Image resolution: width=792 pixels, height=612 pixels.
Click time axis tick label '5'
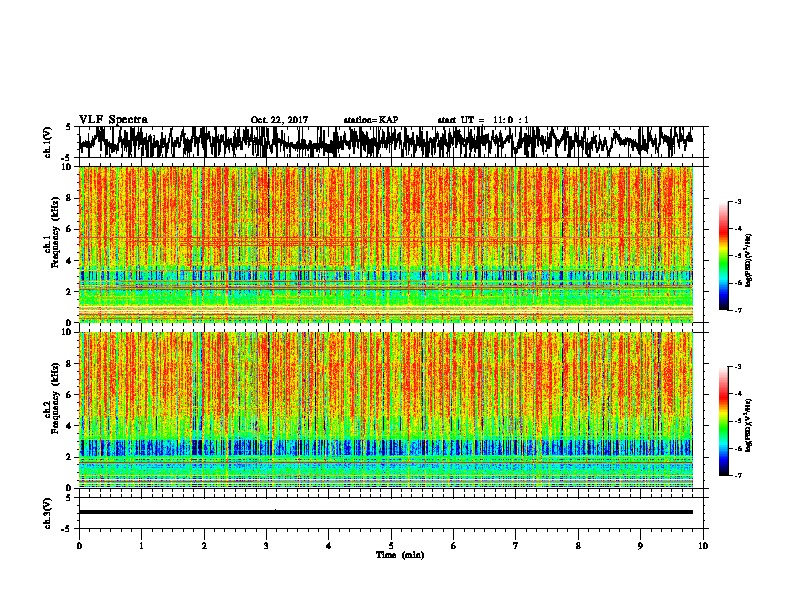click(391, 546)
